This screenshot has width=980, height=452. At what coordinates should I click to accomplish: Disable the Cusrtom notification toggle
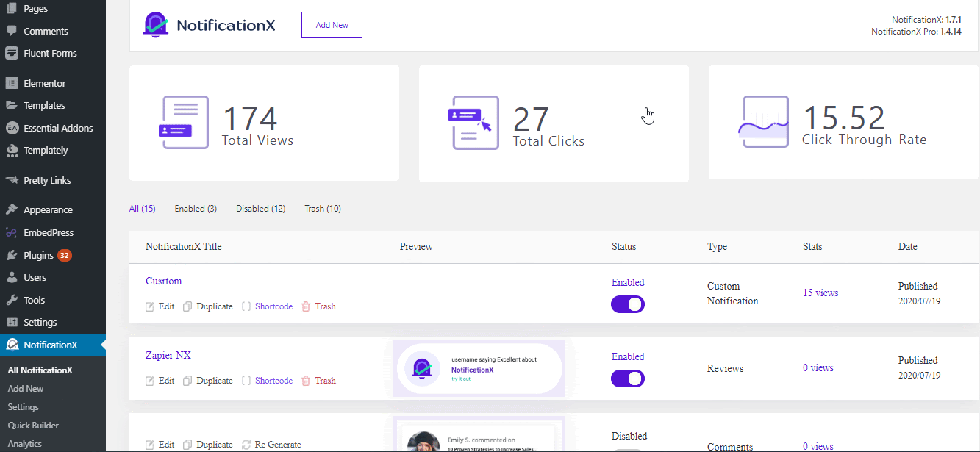(628, 304)
